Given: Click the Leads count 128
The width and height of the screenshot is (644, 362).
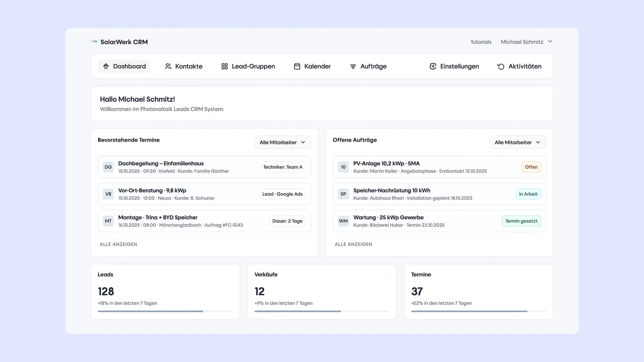Looking at the screenshot, I should tap(106, 291).
